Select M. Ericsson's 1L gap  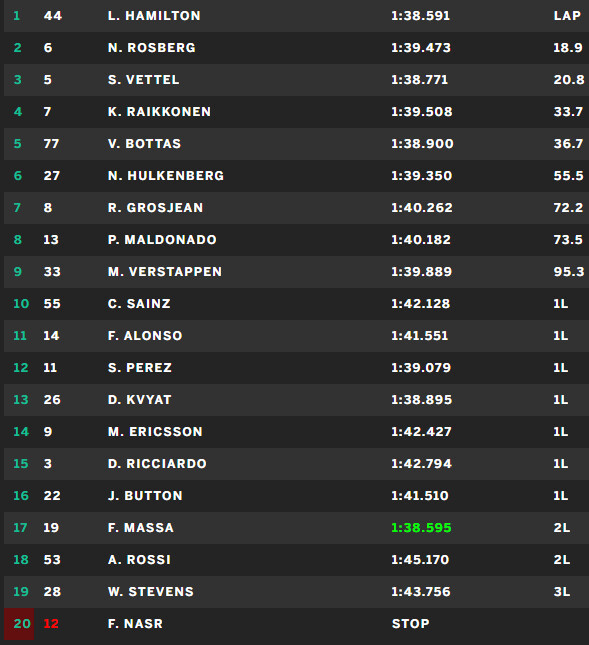tap(561, 432)
